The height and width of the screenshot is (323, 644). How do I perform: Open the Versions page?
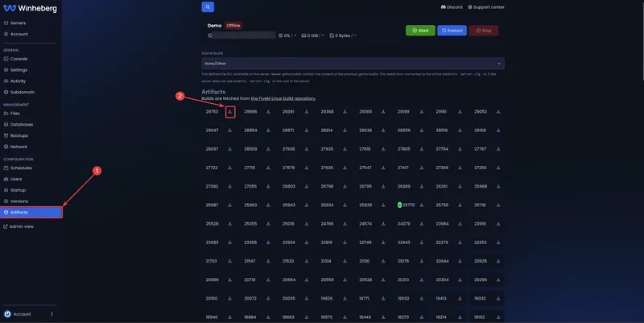pyautogui.click(x=16, y=201)
